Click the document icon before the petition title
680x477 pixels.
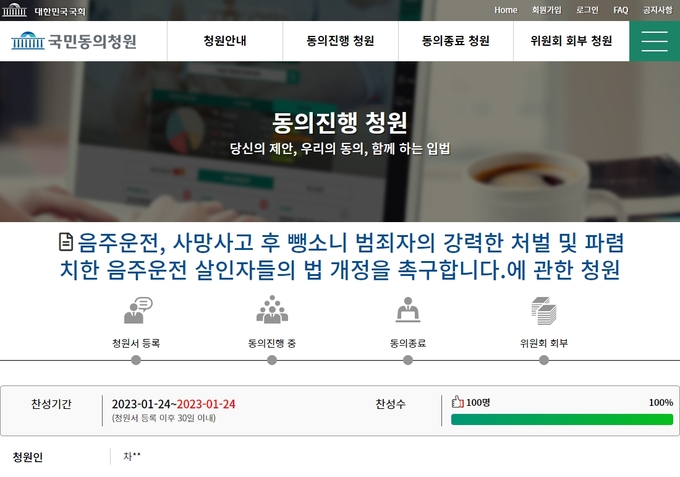[66, 242]
